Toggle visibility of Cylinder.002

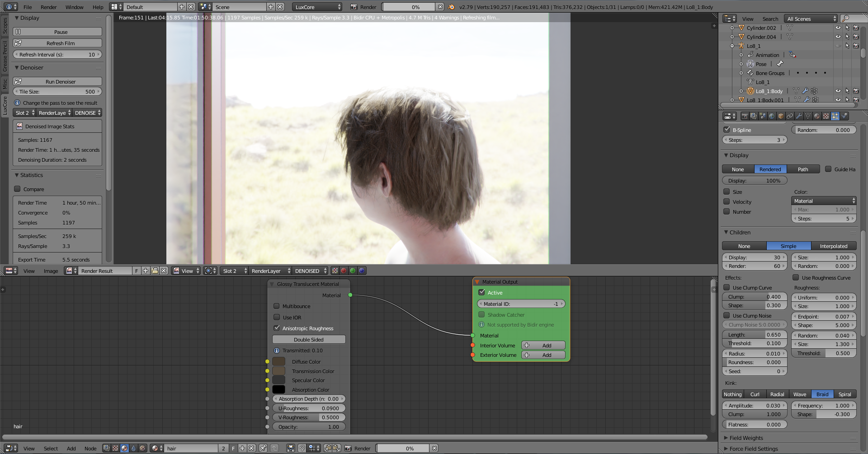(x=838, y=28)
